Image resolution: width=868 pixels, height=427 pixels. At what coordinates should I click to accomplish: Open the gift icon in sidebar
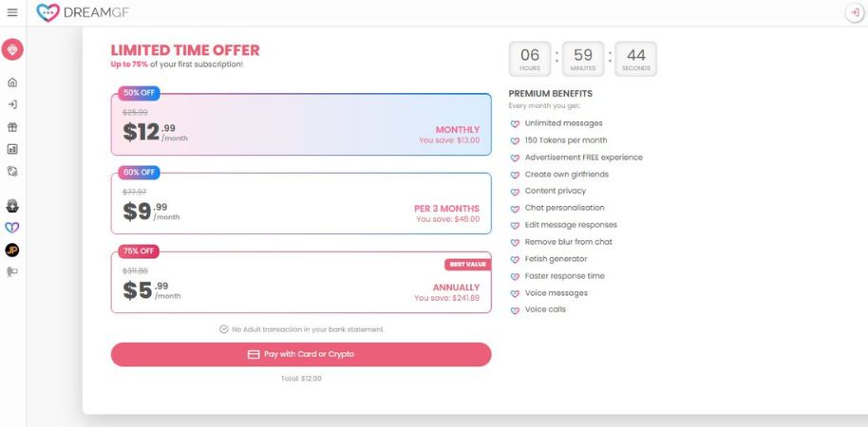point(12,127)
